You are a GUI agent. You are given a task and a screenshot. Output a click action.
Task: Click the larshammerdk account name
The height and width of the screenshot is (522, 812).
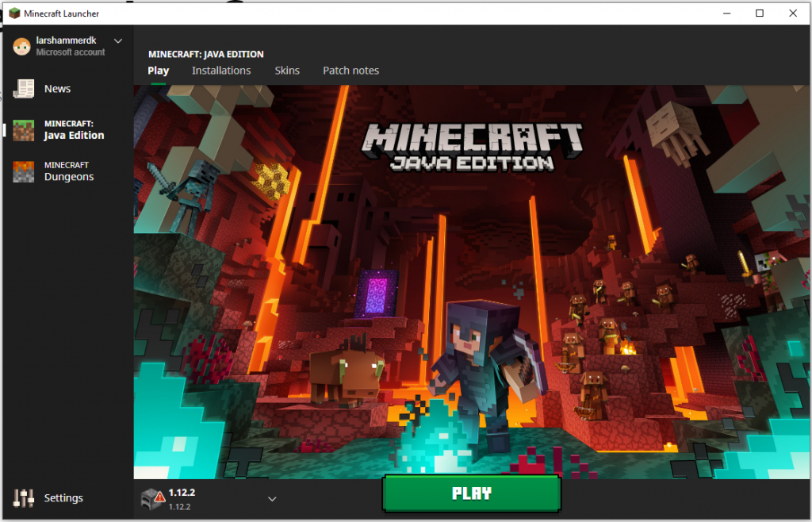coord(66,40)
